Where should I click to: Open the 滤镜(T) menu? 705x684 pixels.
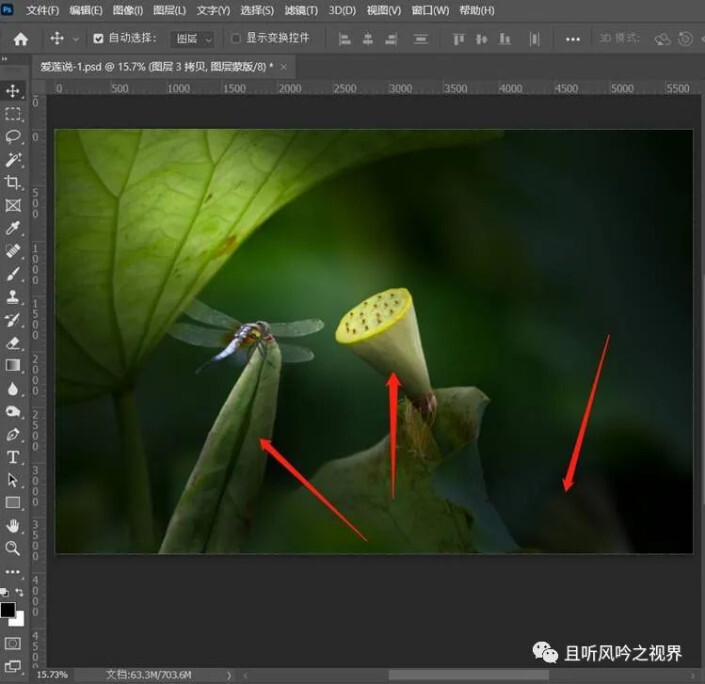coord(300,10)
